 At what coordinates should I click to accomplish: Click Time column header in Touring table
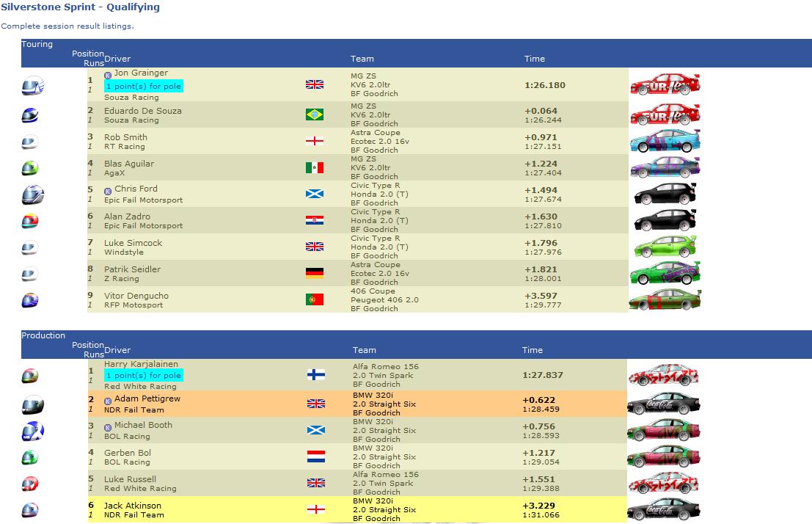[x=535, y=59]
